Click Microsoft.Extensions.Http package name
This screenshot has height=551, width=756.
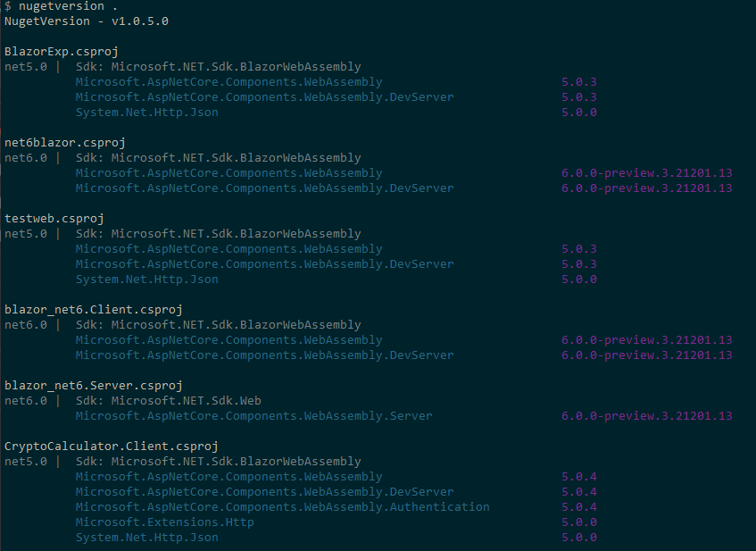point(164,522)
